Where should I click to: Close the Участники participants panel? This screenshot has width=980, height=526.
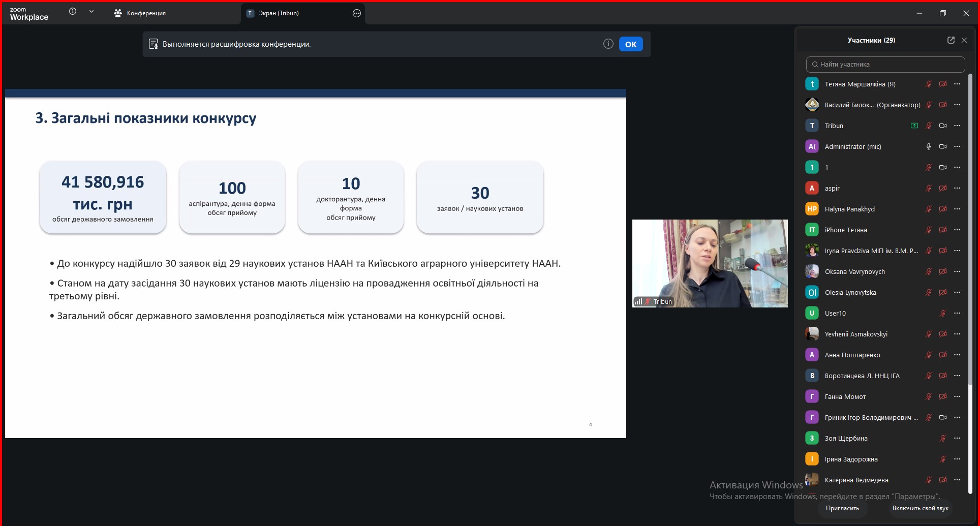point(964,40)
